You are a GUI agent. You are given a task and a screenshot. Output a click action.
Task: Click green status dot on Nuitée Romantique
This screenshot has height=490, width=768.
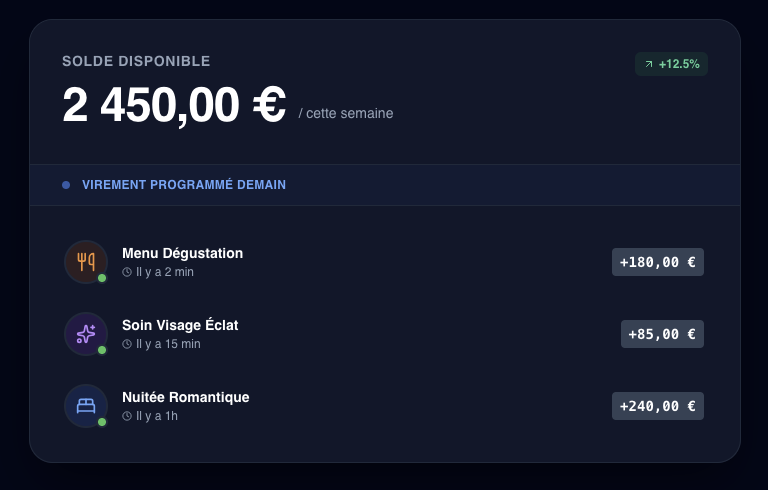coord(102,422)
